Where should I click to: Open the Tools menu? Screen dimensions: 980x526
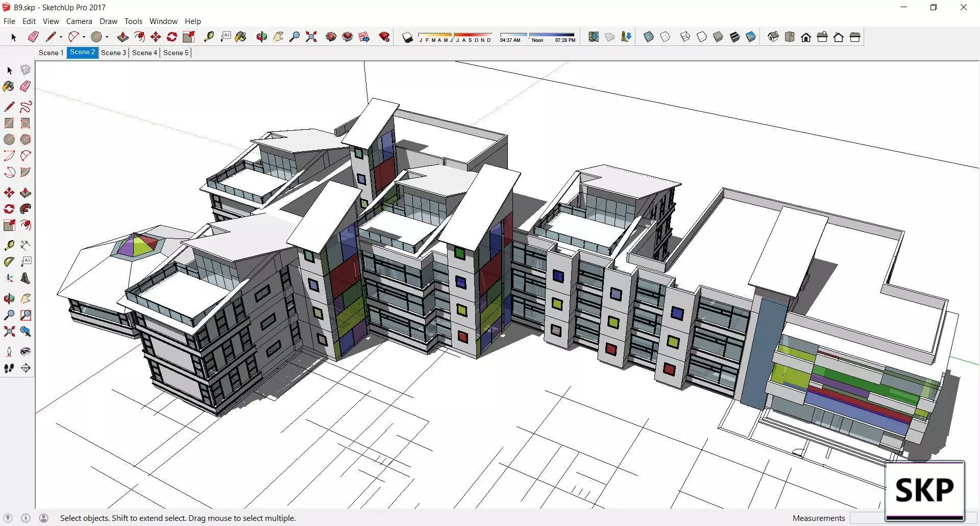133,21
